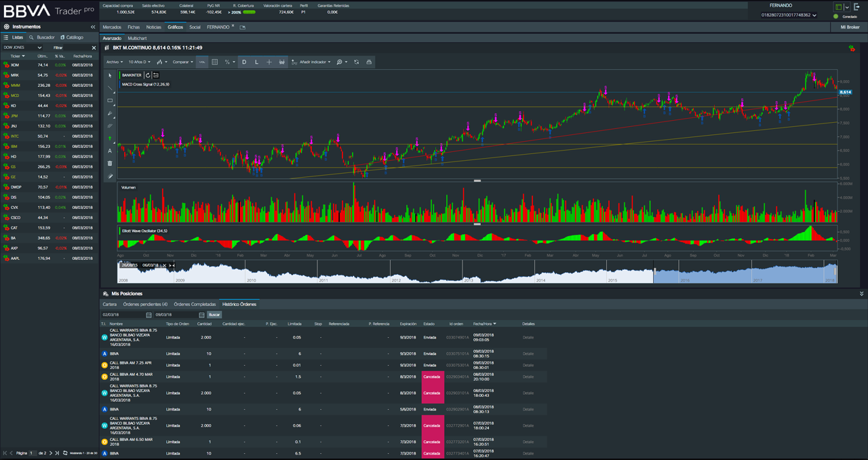Open the chart type dropdown
Screen dimensions: 868x460
pos(161,62)
